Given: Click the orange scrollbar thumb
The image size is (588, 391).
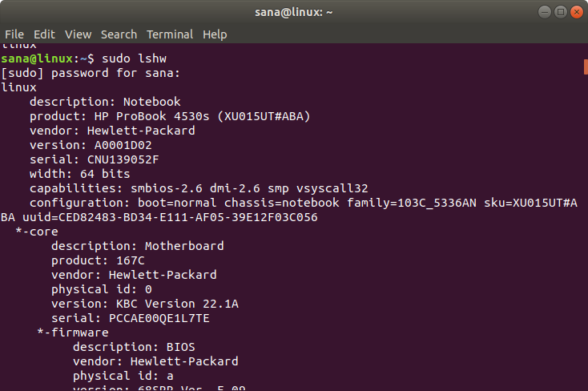Looking at the screenshot, I should [586, 67].
